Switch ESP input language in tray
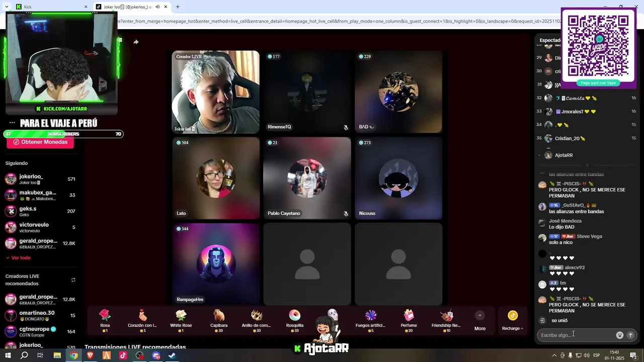Viewport: 644px width, 362px height. click(x=597, y=355)
